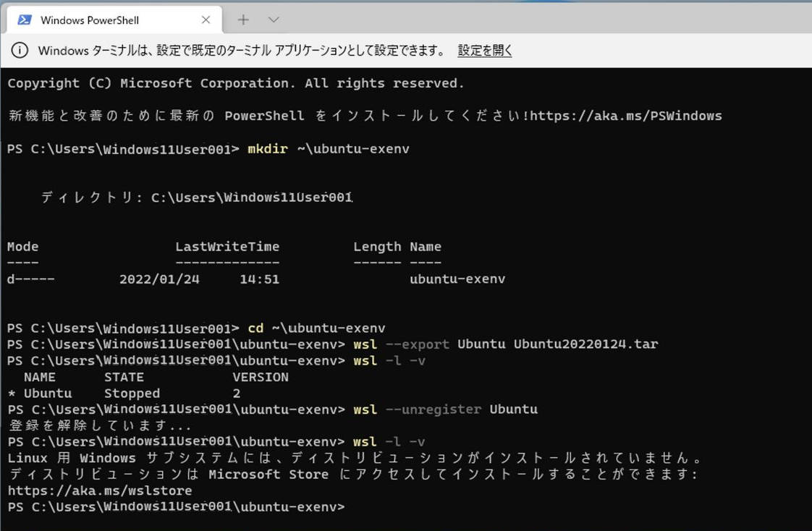Click the '登録を解除しています...' message
Screen dimensions: 812x531
click(x=100, y=425)
